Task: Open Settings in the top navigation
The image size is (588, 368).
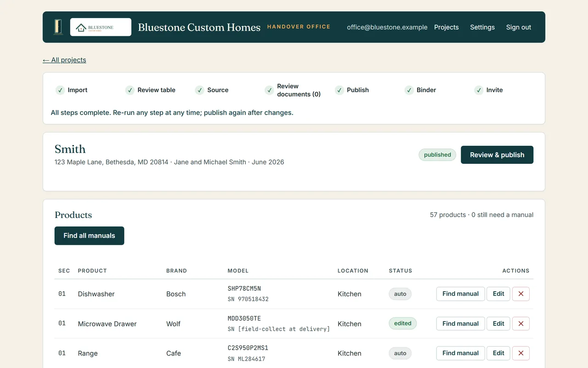Action: 482,27
